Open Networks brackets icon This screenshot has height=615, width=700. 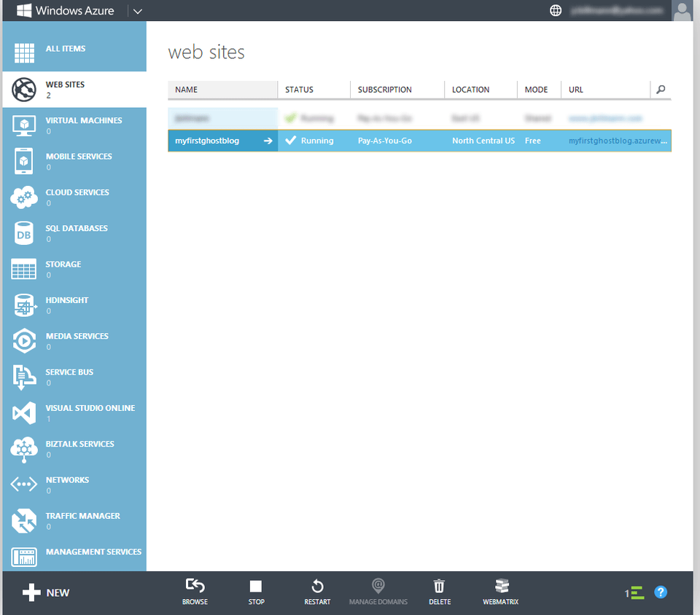tap(23, 485)
